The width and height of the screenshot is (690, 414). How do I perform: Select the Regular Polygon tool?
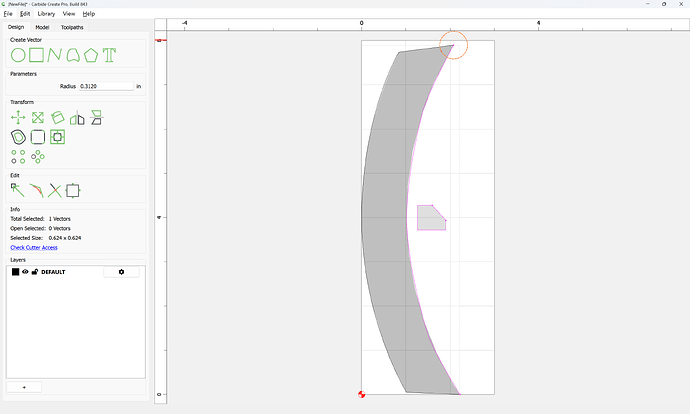[x=91, y=55]
